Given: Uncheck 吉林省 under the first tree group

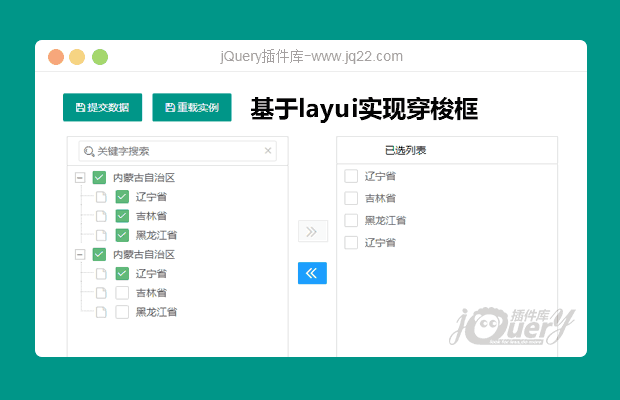Looking at the screenshot, I should click(122, 216).
